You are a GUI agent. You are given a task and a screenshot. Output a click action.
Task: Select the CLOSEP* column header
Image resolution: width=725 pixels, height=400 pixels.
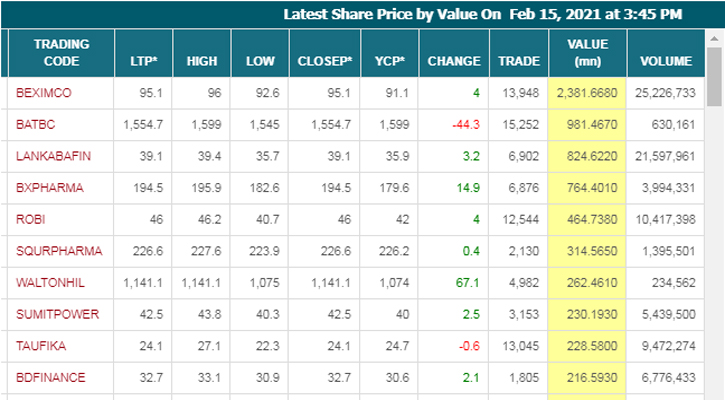pos(325,61)
